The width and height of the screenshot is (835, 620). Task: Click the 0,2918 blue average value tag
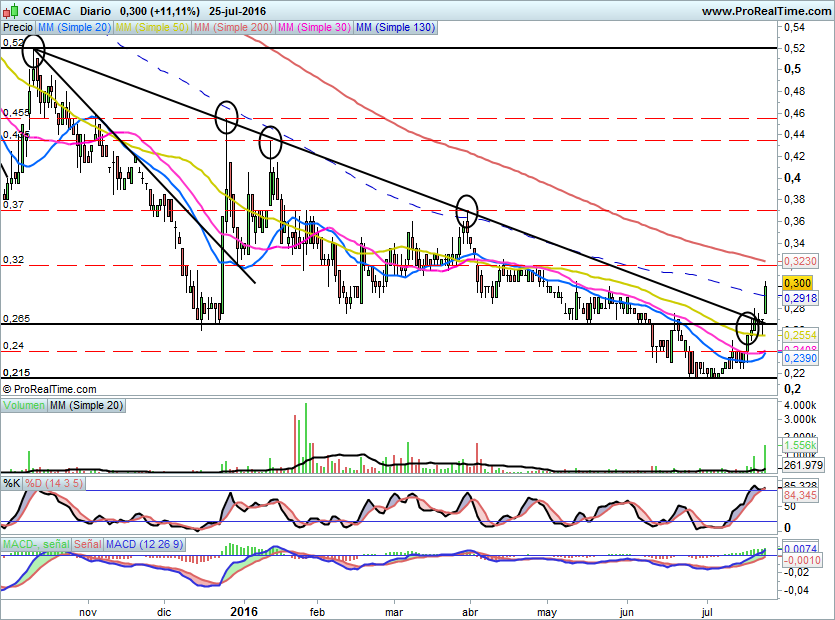click(x=800, y=298)
